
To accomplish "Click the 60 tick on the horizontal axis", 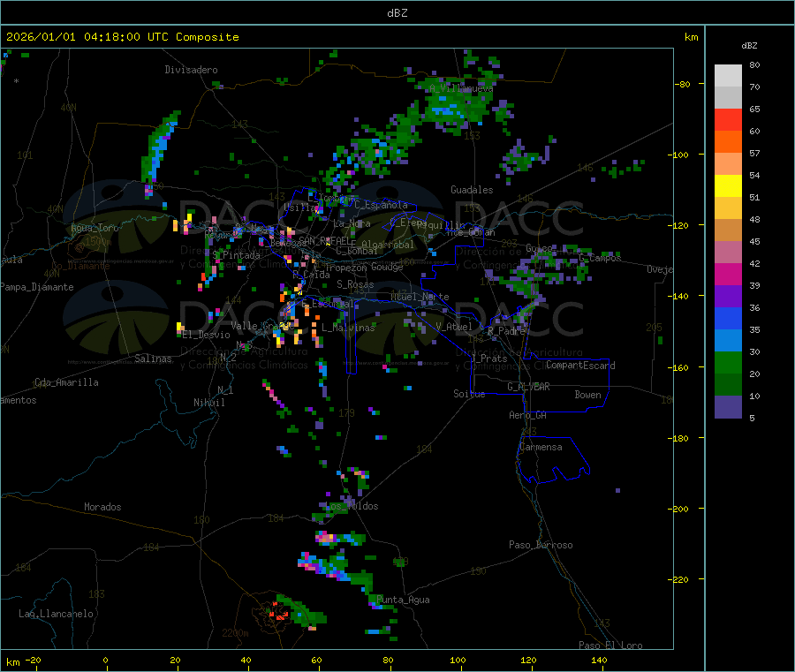I will [x=316, y=660].
